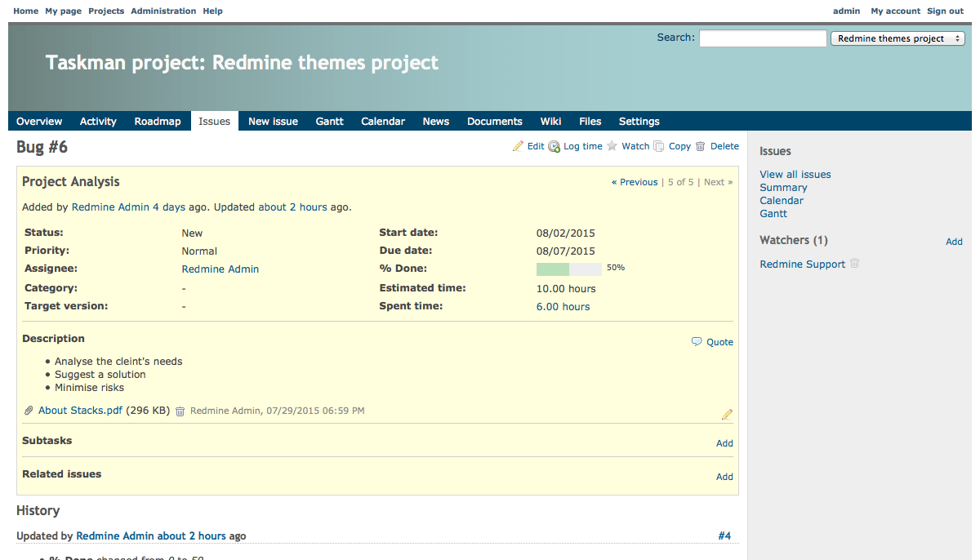Open the Documents tab
This screenshot has height=560, width=980.
(495, 121)
